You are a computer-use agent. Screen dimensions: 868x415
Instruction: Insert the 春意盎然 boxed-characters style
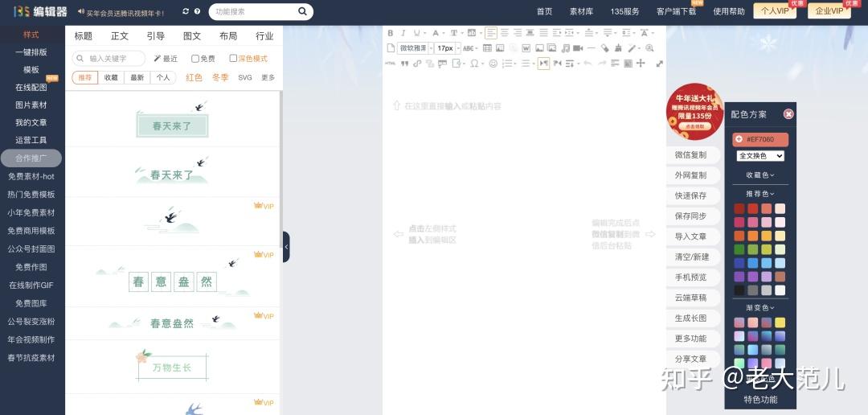(172, 277)
